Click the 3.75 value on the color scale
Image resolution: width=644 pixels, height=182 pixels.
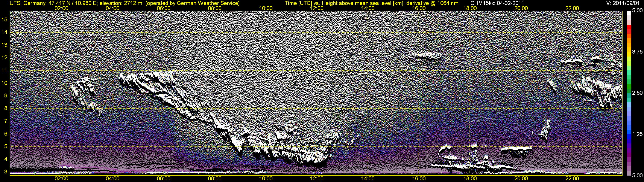637,52
